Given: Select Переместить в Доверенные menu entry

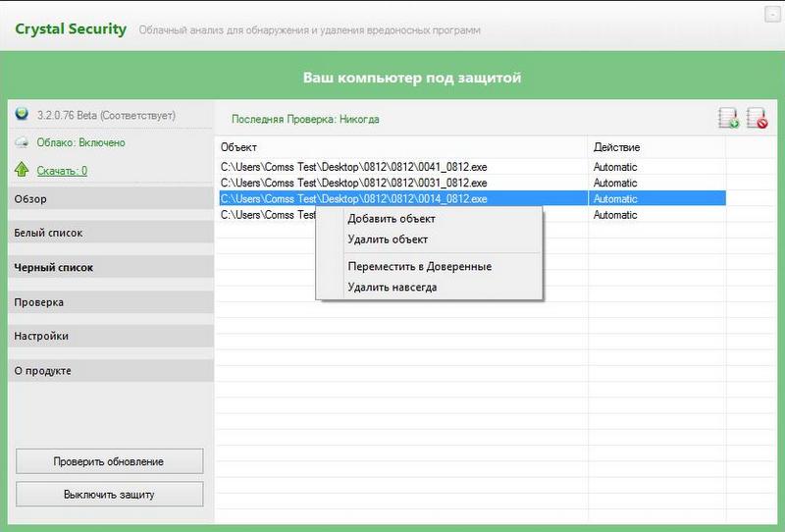Looking at the screenshot, I should tap(420, 267).
